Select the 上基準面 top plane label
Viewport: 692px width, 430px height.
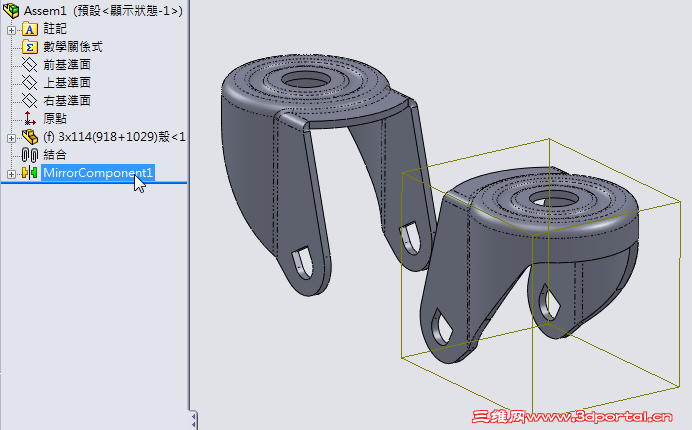click(x=67, y=83)
